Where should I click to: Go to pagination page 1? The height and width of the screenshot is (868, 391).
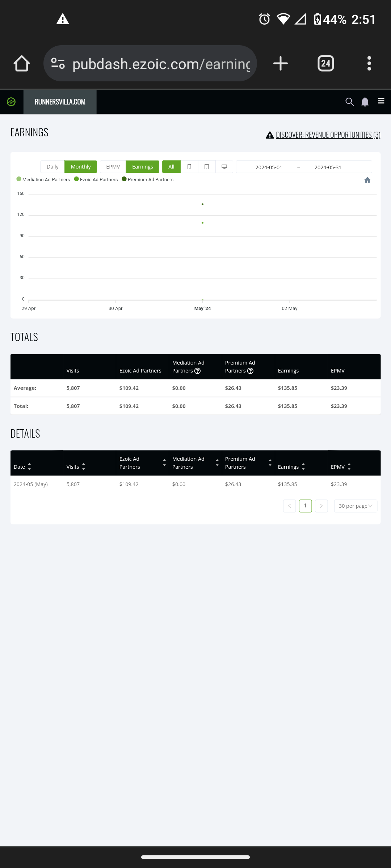[306, 506]
